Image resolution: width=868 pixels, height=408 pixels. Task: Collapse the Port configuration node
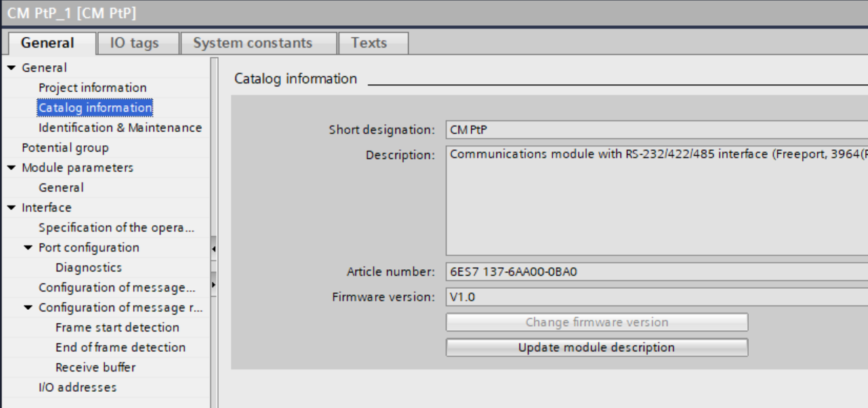coord(29,248)
